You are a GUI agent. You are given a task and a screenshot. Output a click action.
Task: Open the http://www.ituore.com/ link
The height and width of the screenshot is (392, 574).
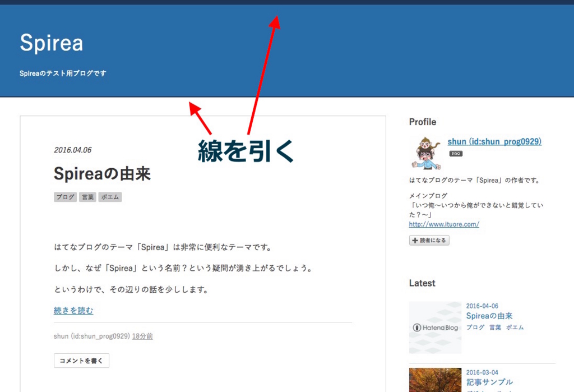coord(444,224)
